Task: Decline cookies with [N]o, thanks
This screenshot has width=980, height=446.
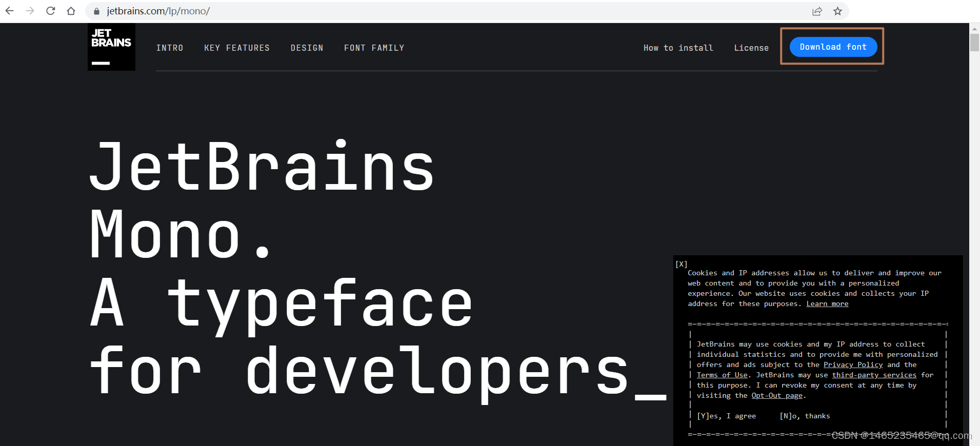Action: tap(805, 416)
